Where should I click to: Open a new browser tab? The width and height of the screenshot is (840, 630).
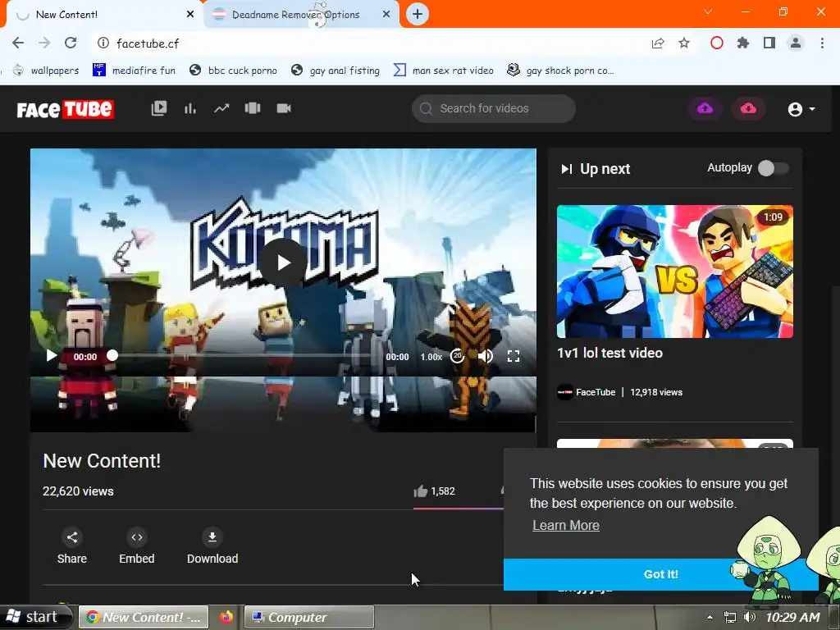click(x=418, y=14)
